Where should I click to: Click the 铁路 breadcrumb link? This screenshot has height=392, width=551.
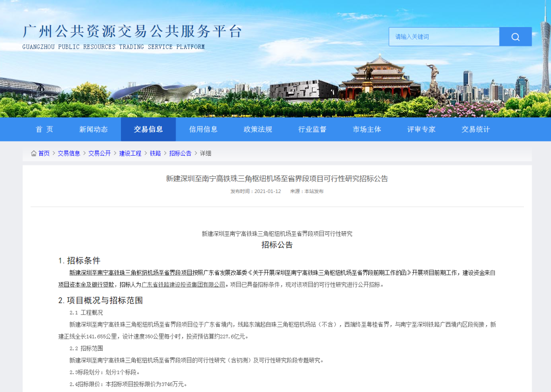point(155,153)
